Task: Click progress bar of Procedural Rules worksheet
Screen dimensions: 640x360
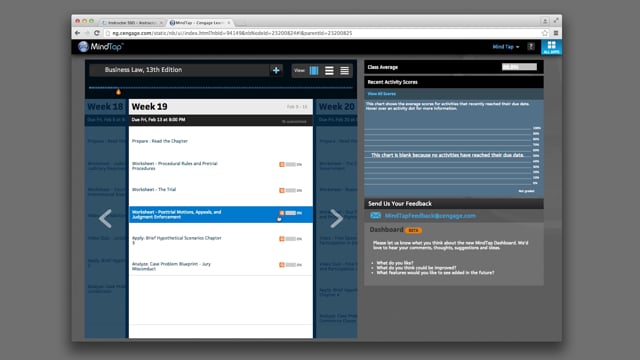Action: pyautogui.click(x=291, y=164)
